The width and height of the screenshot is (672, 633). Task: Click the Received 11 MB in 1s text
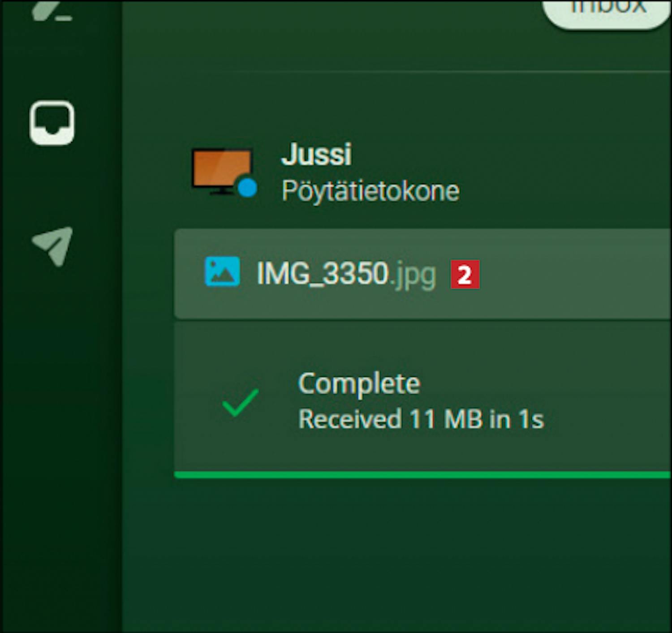pos(421,419)
